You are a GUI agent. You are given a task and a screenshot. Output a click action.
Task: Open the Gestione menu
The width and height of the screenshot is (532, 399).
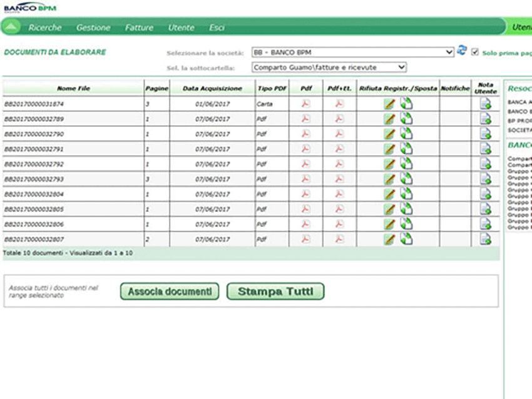[x=93, y=28]
